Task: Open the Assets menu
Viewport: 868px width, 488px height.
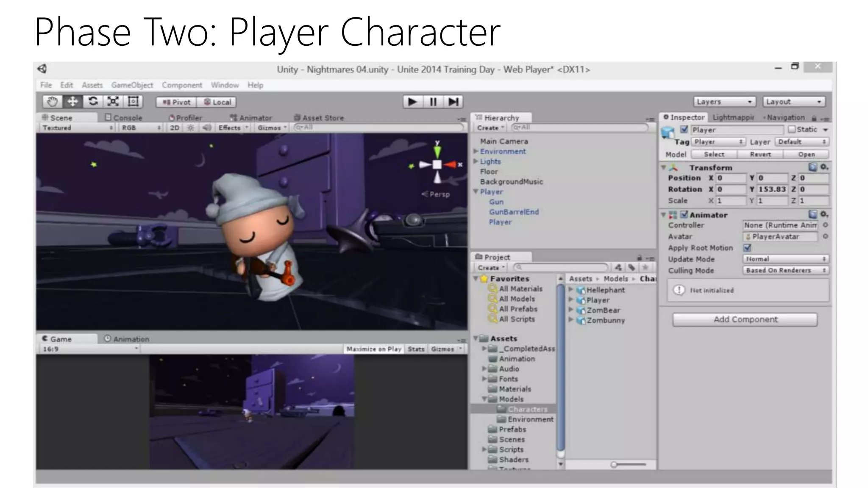Action: [x=92, y=85]
